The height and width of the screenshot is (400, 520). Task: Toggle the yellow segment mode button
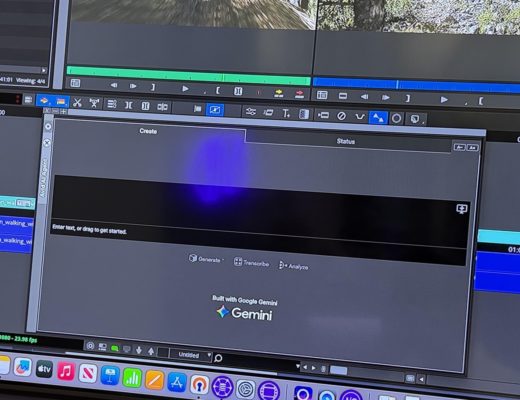coord(60,101)
